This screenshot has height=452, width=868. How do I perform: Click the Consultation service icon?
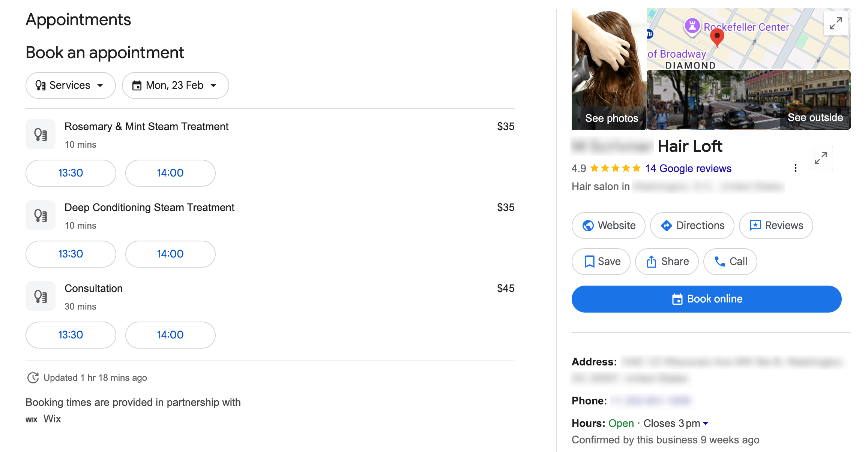tap(40, 296)
